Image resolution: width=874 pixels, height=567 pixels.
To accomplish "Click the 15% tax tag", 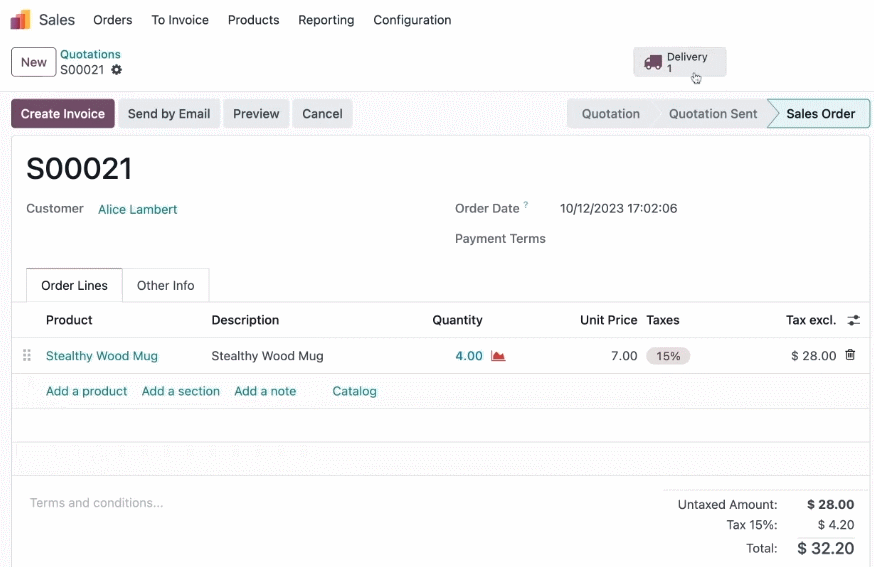I will pos(668,356).
